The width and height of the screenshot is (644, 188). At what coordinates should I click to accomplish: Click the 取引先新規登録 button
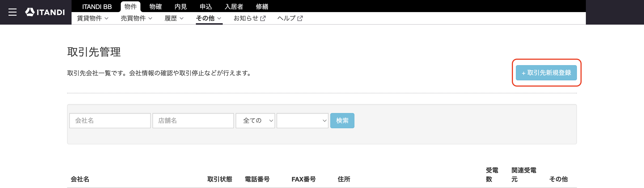click(x=546, y=73)
